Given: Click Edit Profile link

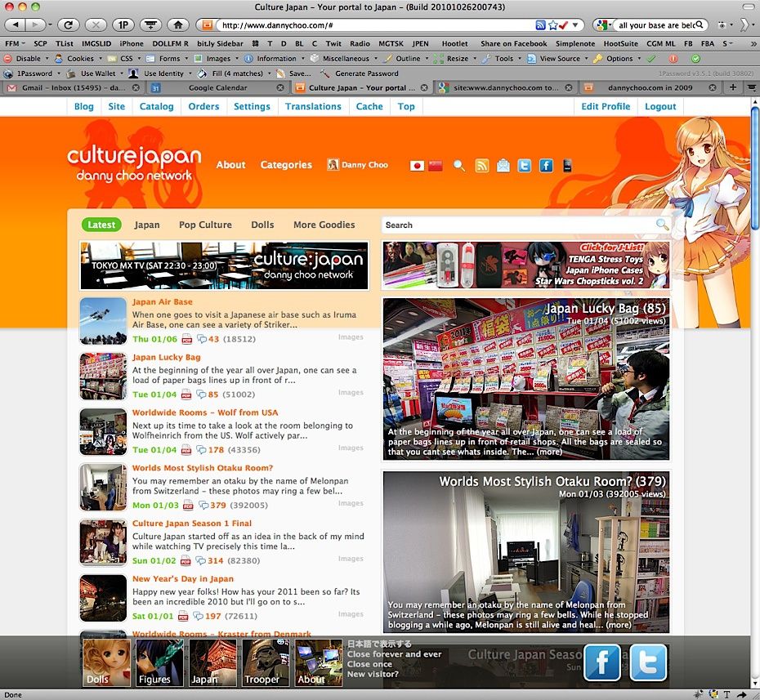Looking at the screenshot, I should point(606,106).
